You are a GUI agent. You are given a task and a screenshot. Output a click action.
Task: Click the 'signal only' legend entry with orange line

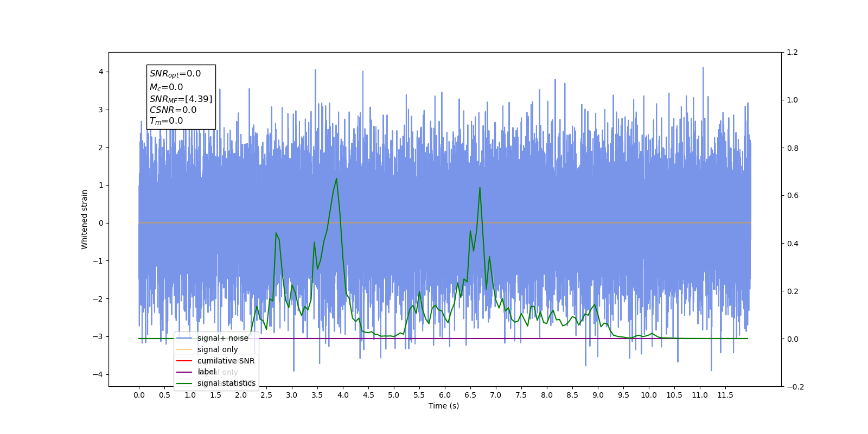tap(217, 349)
